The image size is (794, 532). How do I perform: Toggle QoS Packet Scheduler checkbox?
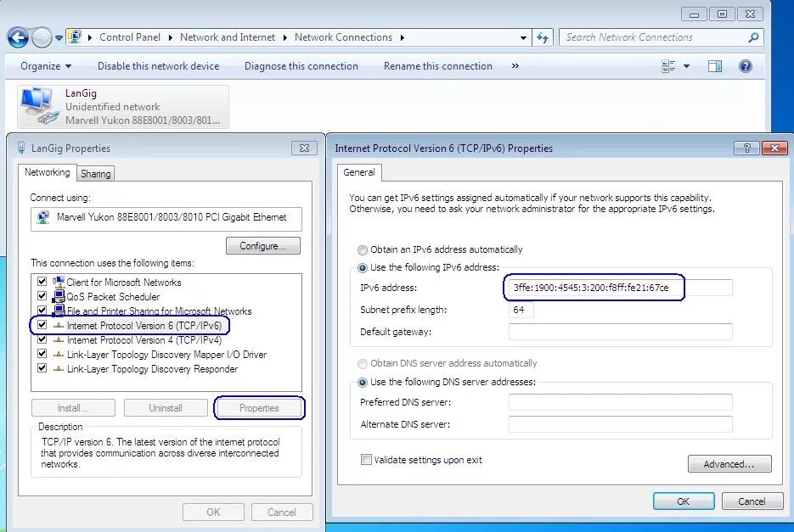pos(42,295)
